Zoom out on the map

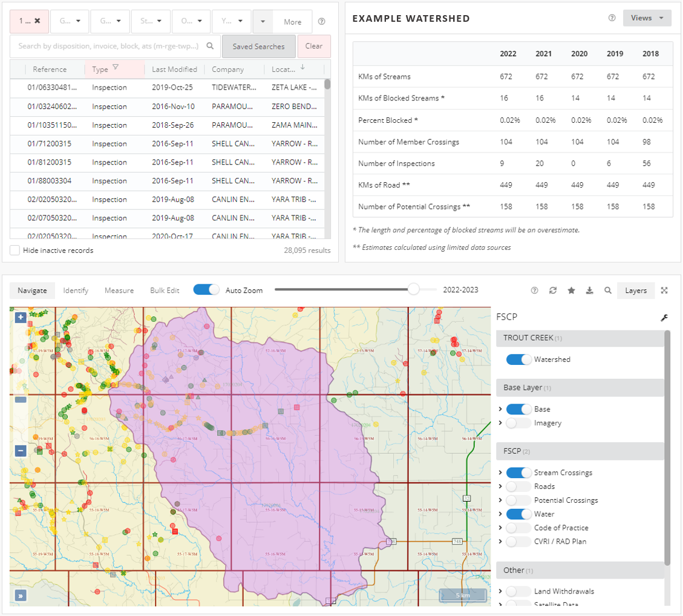[x=21, y=451]
